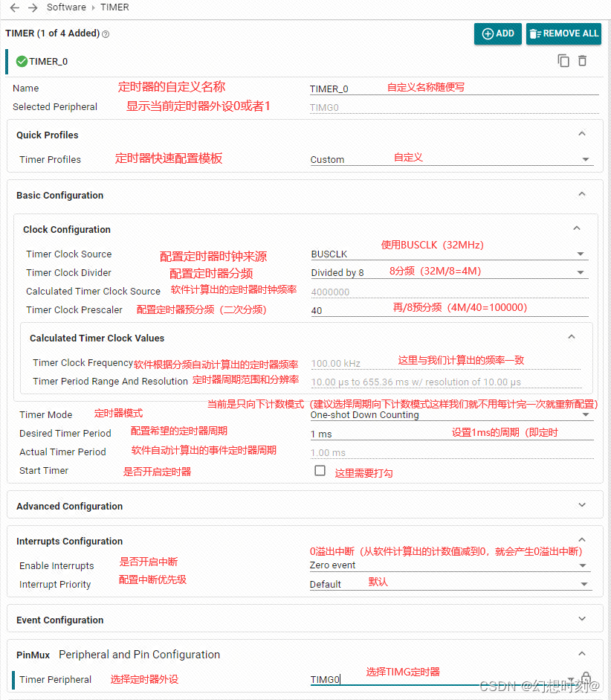The width and height of the screenshot is (611, 700).
Task: Collapse the Quick Profiles section
Action: pos(581,134)
